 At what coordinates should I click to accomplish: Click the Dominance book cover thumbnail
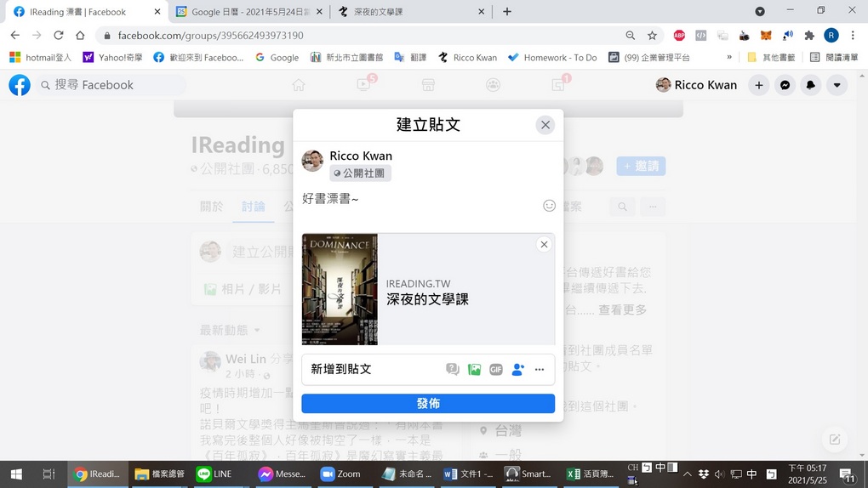(340, 289)
